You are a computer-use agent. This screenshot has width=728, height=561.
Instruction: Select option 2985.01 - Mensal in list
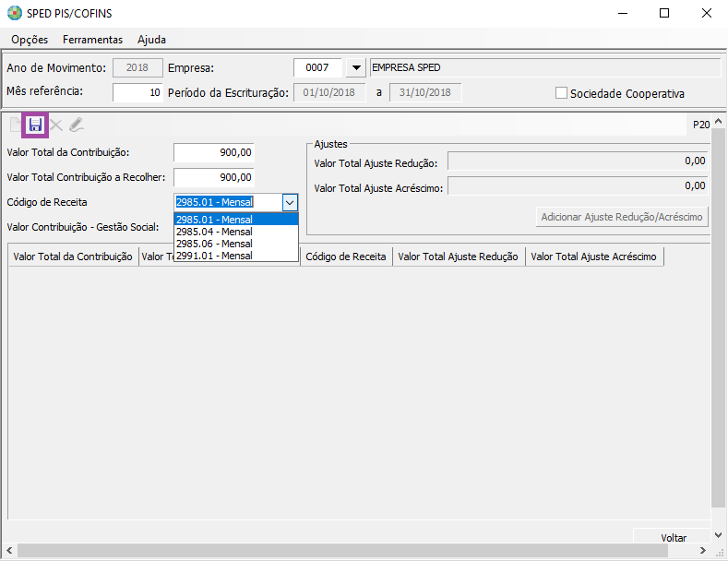click(x=236, y=220)
